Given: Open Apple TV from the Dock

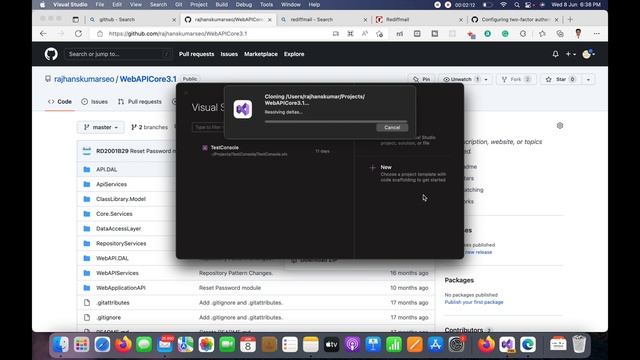Looking at the screenshot, I should click(x=331, y=345).
